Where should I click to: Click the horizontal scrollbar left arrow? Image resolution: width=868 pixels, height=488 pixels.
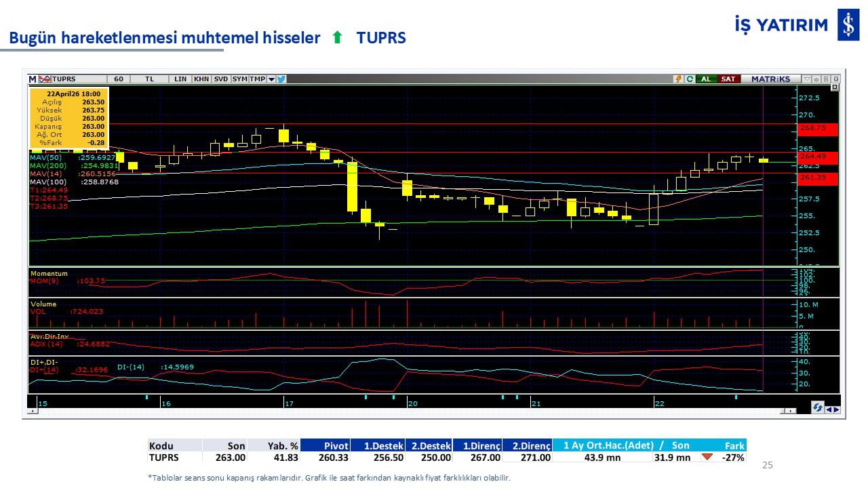tap(31, 411)
